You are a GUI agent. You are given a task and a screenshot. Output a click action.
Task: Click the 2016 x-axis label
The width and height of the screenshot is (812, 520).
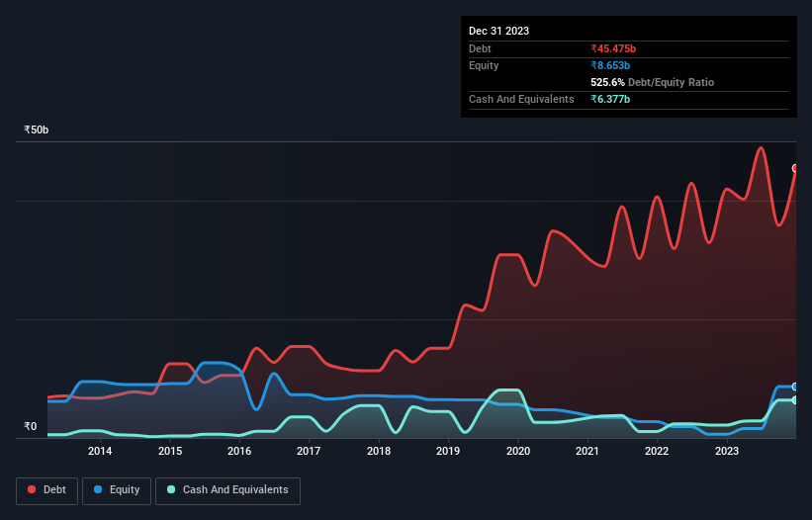point(239,451)
